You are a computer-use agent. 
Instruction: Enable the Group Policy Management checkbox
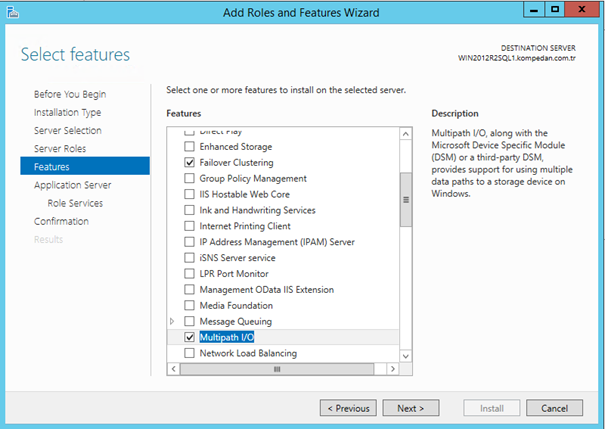coord(190,178)
